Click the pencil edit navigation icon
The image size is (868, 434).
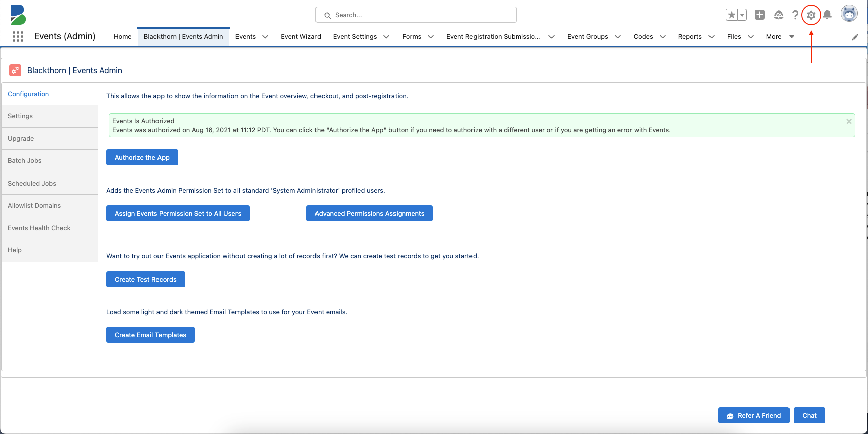855,37
